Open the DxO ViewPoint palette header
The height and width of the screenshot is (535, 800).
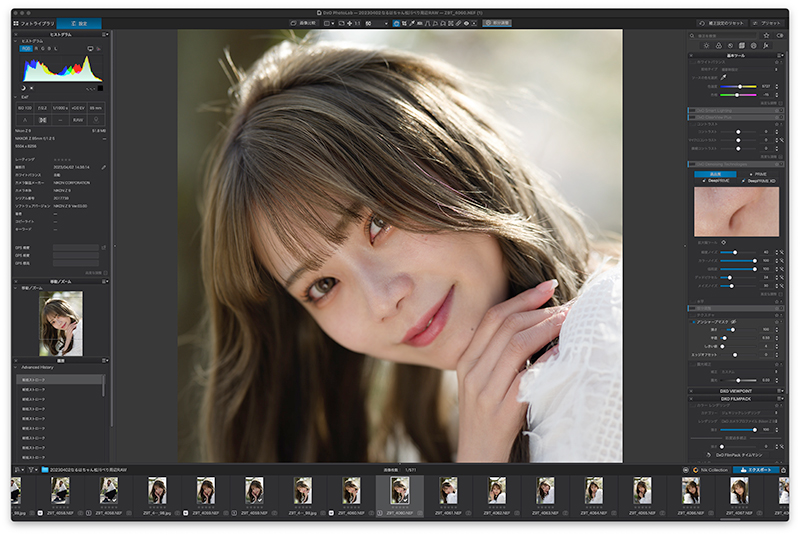(x=735, y=391)
